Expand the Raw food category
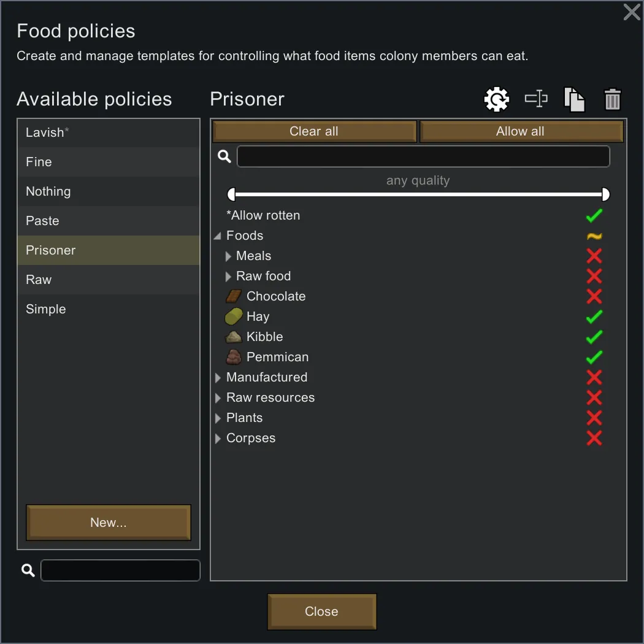The image size is (644, 644). click(228, 277)
